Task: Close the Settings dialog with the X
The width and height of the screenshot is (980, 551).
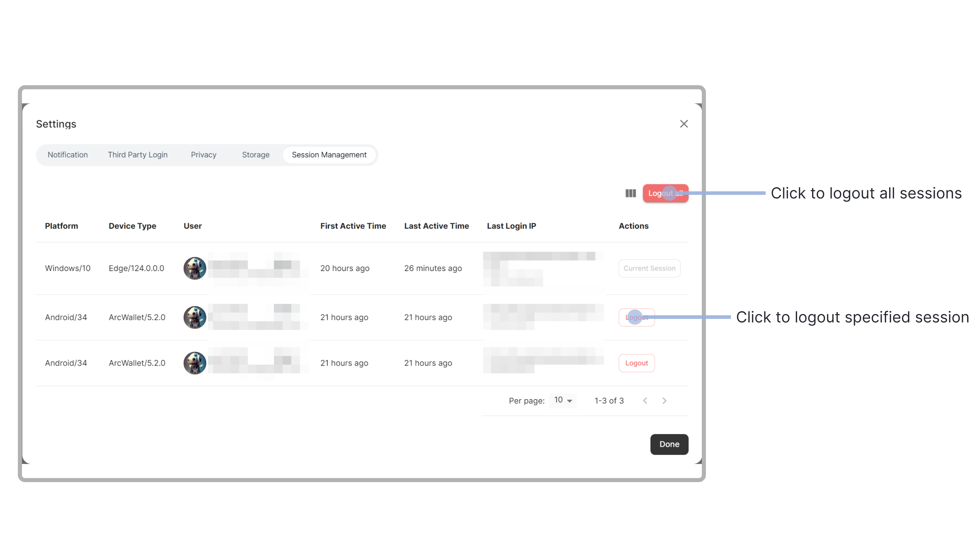Action: (684, 124)
